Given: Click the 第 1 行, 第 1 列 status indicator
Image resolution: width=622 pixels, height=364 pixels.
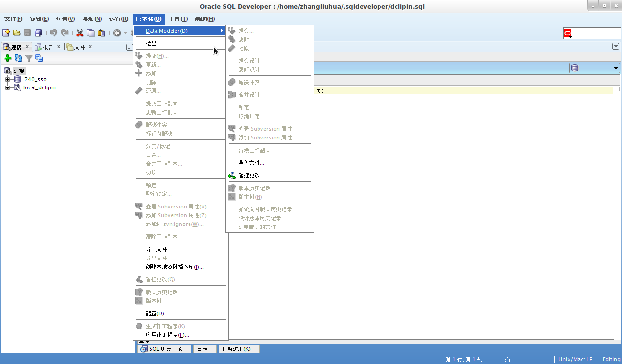Looking at the screenshot, I should click(464, 359).
